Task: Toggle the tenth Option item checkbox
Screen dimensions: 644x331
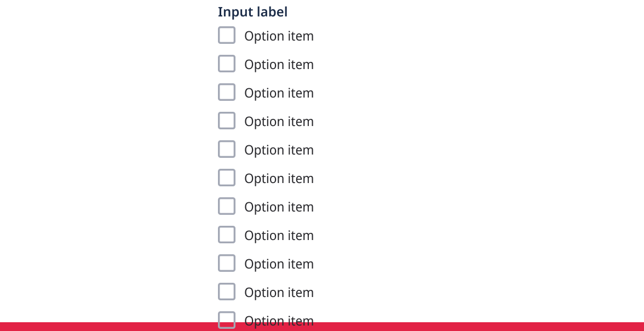Action: point(227,292)
